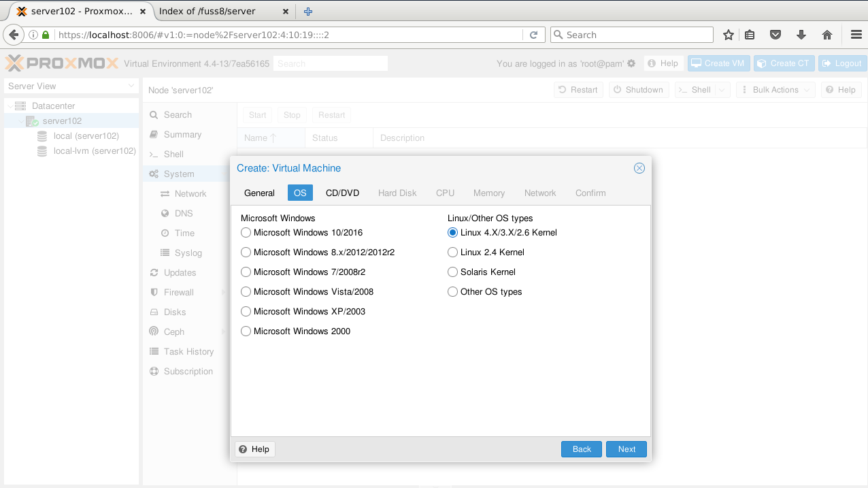Open Task History list icon
This screenshot has width=868, height=488.
(154, 352)
